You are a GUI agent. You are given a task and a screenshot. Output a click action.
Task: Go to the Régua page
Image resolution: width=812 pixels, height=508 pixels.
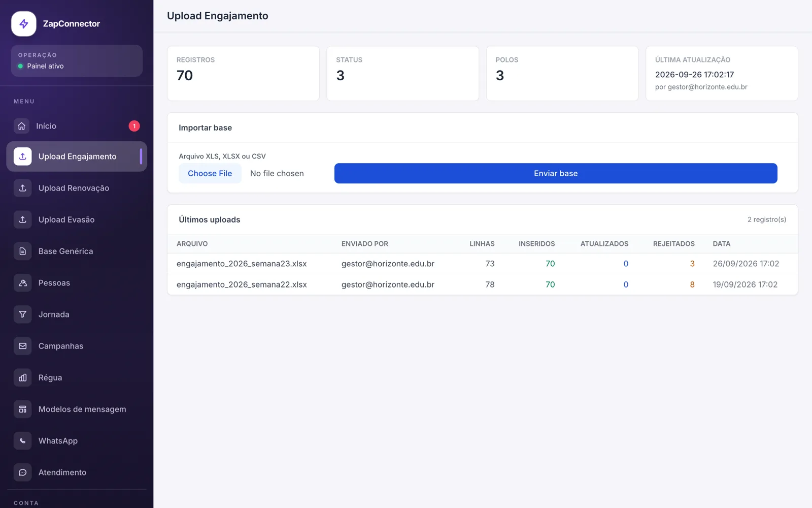pos(77,377)
